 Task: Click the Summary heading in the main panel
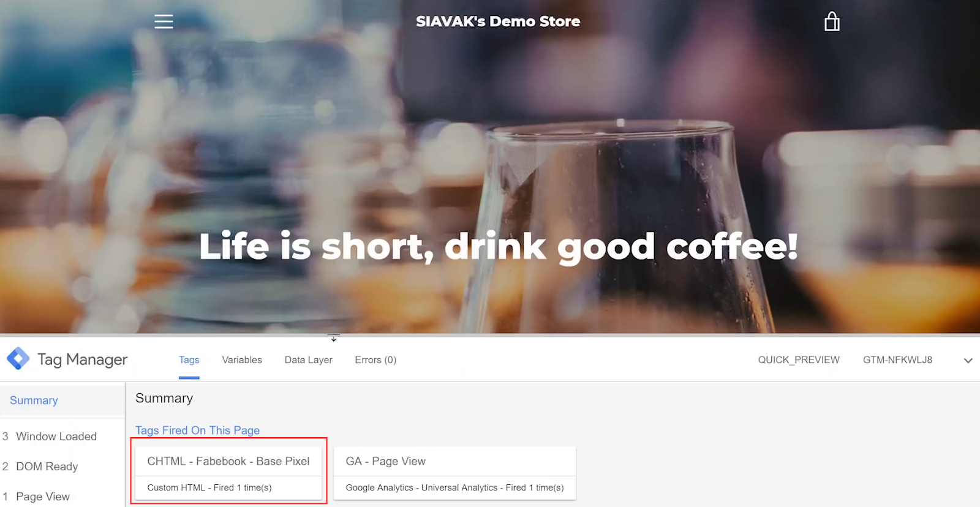164,398
